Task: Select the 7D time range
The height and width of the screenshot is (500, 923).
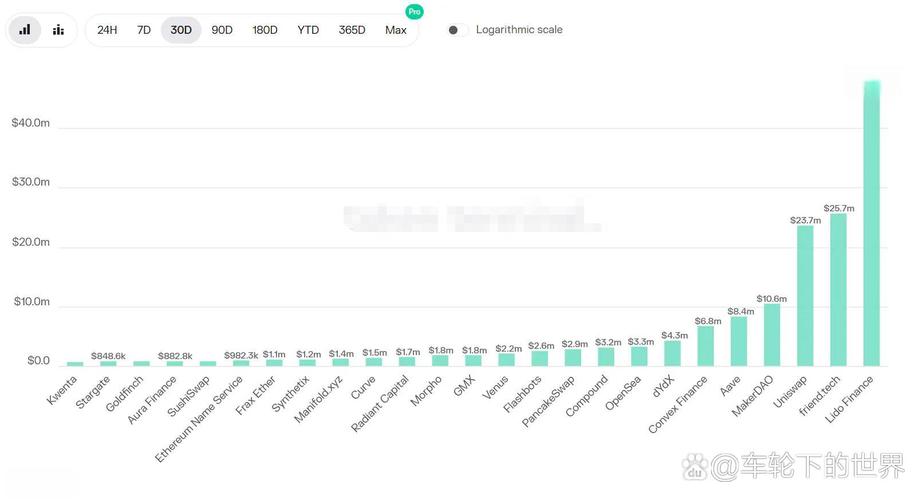Action: click(144, 30)
